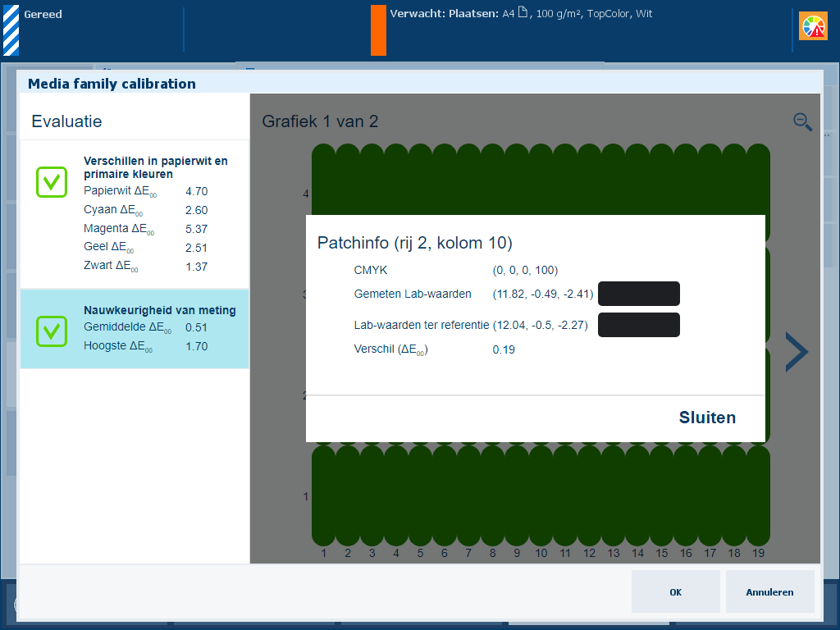Screen dimensions: 840x630
Task: Click the striped Gereed status indicator
Action: point(11,30)
